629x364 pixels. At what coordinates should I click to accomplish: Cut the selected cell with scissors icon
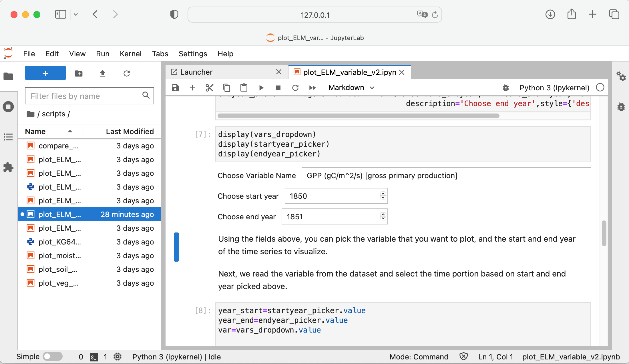pos(210,87)
